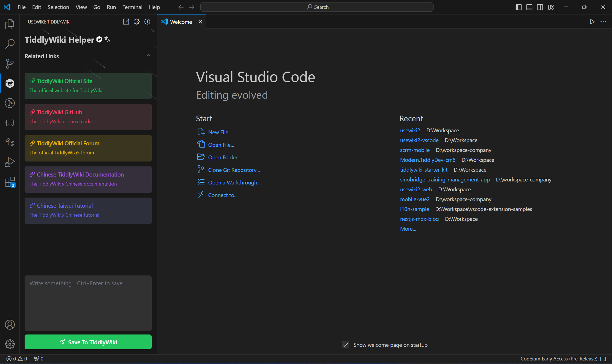612x364 pixels.
Task: Open the Extensions view with badge 2
Action: click(10, 182)
